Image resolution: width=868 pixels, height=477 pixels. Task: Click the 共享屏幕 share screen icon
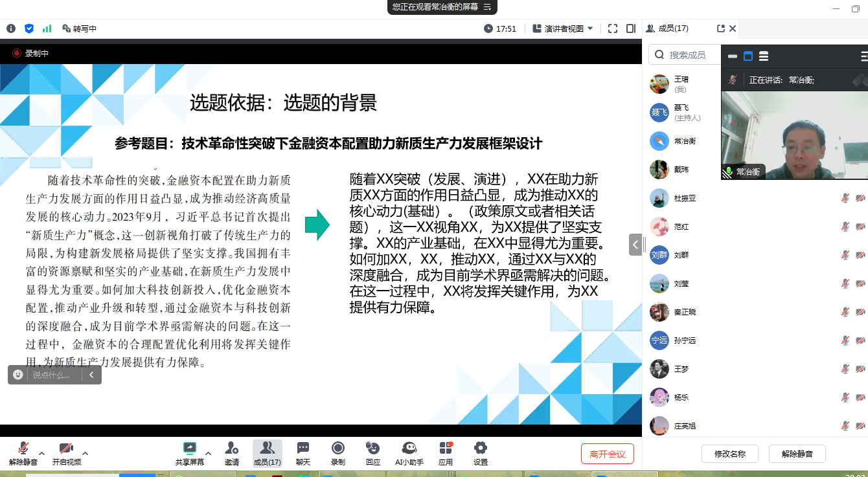click(x=189, y=449)
